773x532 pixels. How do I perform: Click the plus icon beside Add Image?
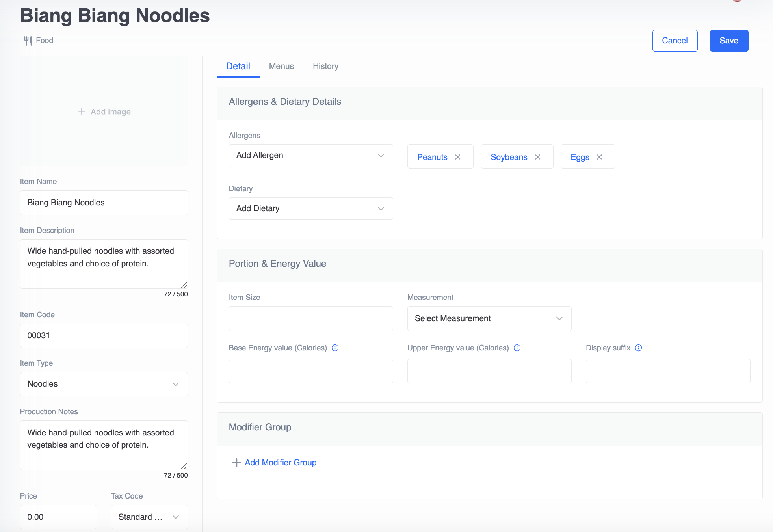[x=82, y=112]
